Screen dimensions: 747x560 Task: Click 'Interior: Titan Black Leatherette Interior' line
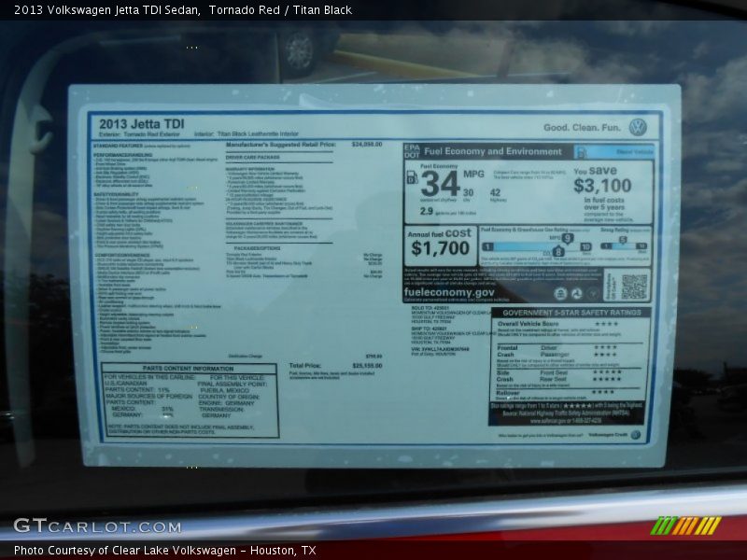click(247, 134)
